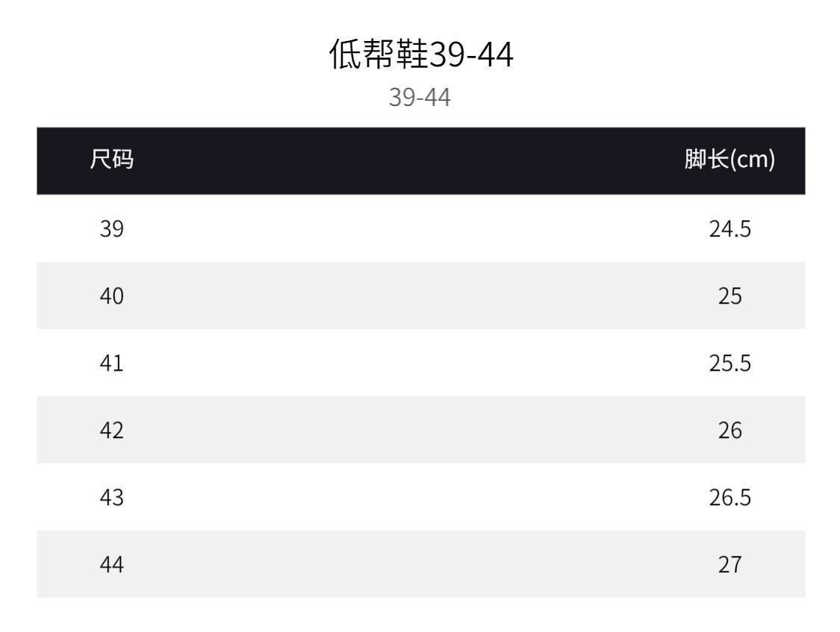The width and height of the screenshot is (840, 632).
Task: Click the 尺码 column header
Action: (x=112, y=160)
